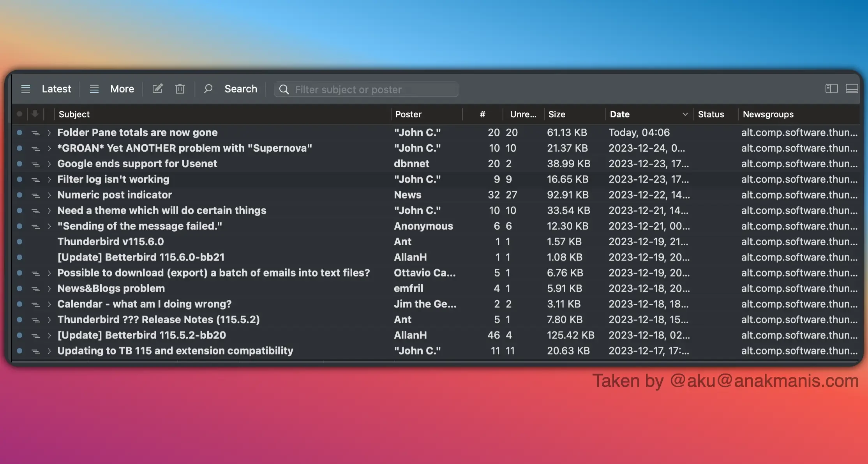
Task: Select date Today, 04:06
Action: pos(639,133)
